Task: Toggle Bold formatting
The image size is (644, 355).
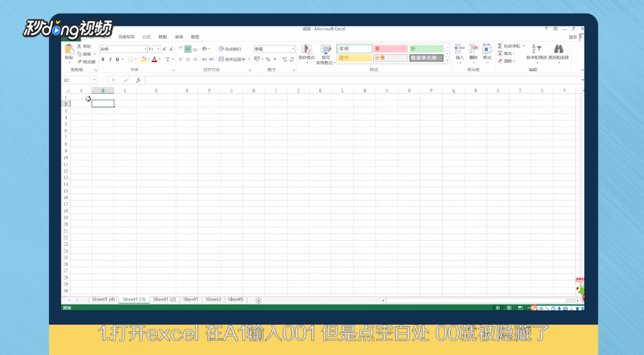Action: (102, 59)
